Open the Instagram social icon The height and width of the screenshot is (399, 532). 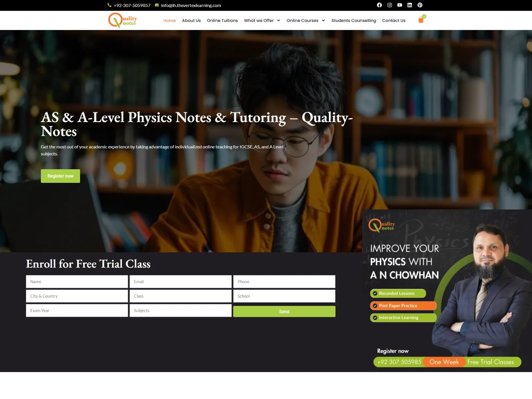coord(390,5)
